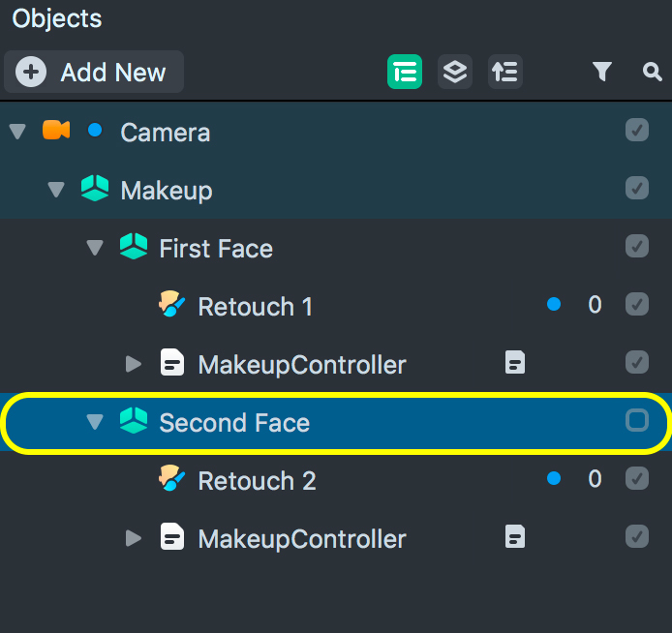672x633 pixels.
Task: Expand the first MakeupController arrow
Action: [134, 364]
